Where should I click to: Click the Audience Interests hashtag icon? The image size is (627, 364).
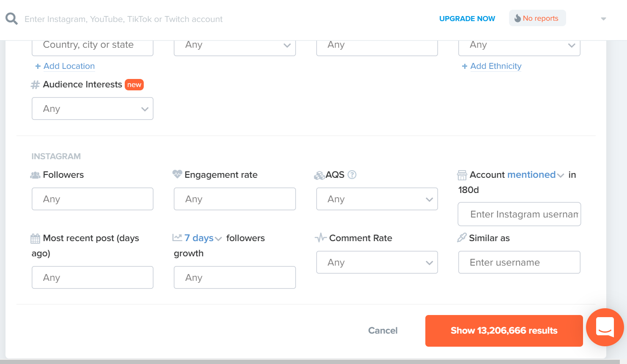tap(35, 84)
